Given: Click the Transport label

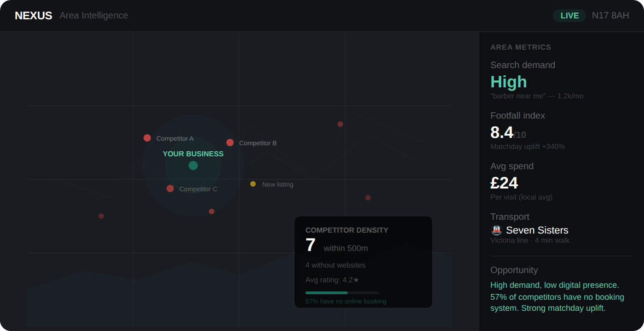Looking at the screenshot, I should (x=510, y=217).
